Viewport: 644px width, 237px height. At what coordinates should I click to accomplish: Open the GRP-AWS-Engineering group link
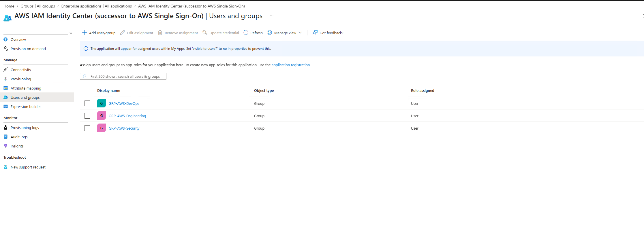click(x=127, y=116)
